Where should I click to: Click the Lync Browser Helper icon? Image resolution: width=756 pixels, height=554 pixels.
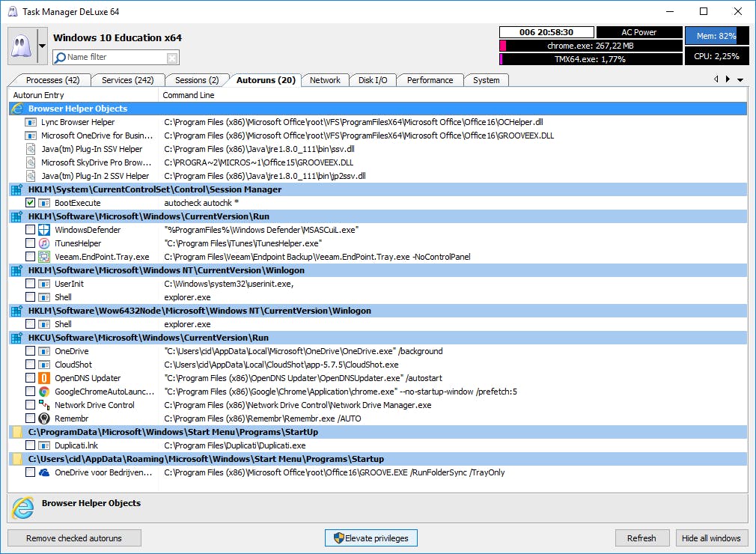[31, 122]
